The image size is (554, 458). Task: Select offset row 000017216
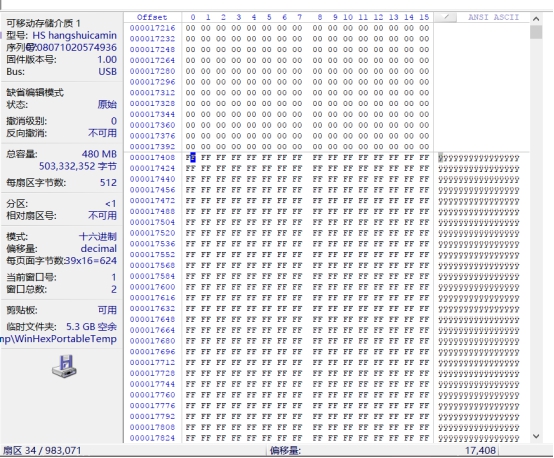tap(152, 28)
